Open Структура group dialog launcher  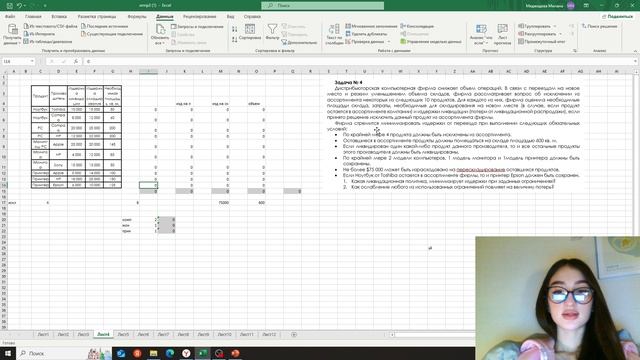click(x=575, y=51)
